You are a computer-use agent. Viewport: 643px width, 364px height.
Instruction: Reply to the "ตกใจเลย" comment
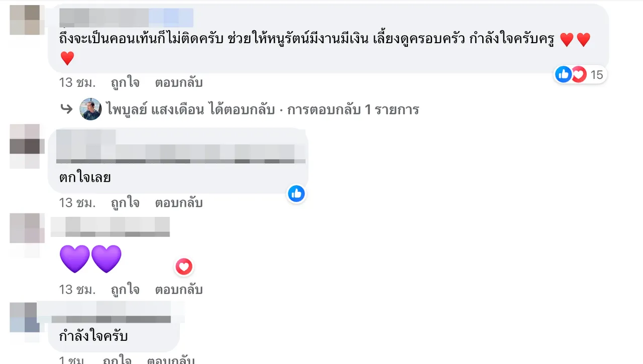179,203
